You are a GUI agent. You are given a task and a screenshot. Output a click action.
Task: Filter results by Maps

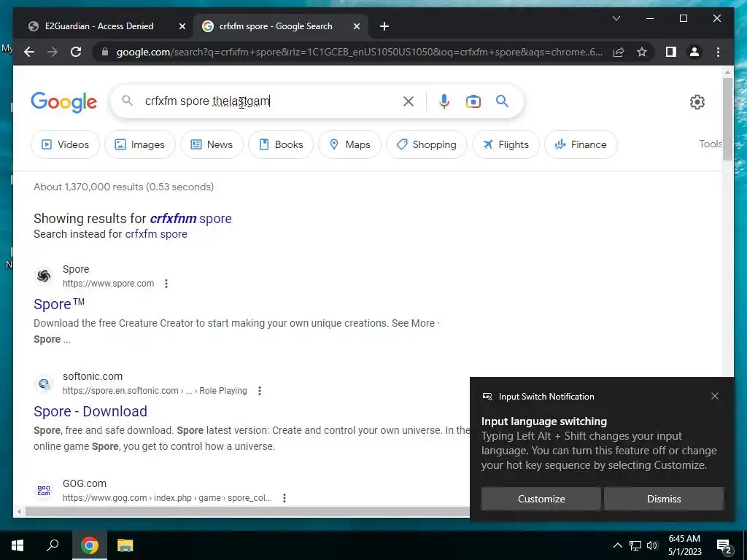[349, 144]
